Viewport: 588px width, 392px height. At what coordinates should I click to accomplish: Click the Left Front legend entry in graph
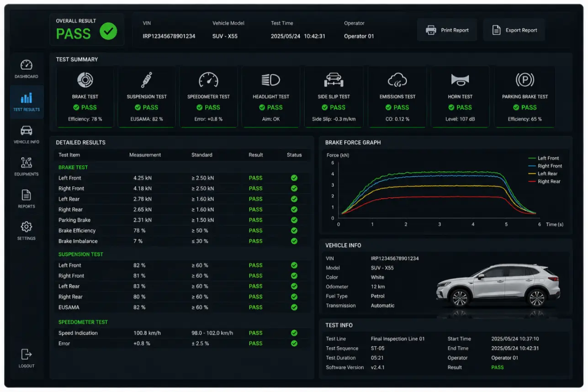544,158
